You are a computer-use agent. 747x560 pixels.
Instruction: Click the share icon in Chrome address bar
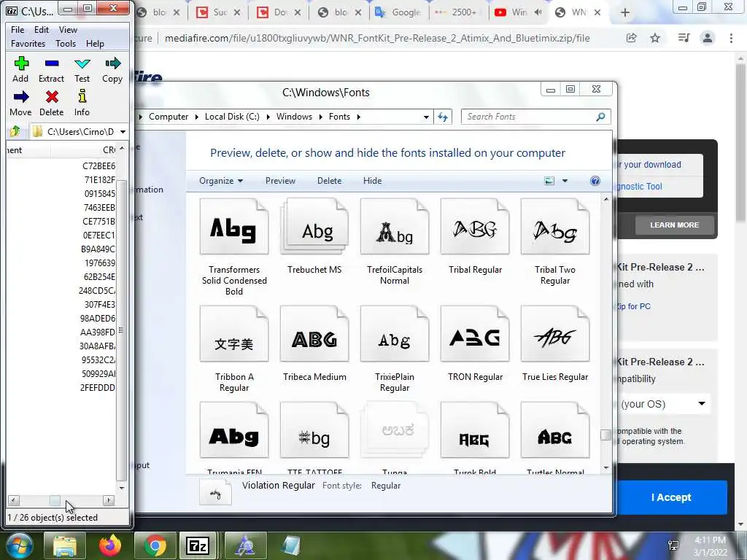(631, 38)
